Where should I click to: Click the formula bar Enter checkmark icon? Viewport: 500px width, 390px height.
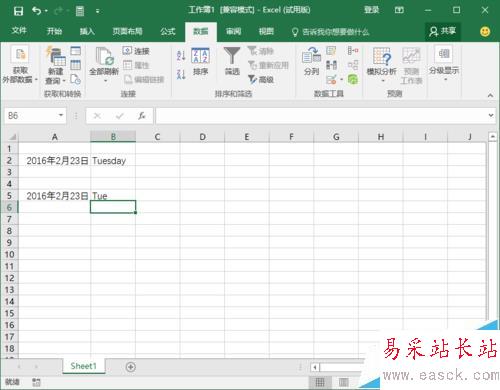(x=119, y=116)
